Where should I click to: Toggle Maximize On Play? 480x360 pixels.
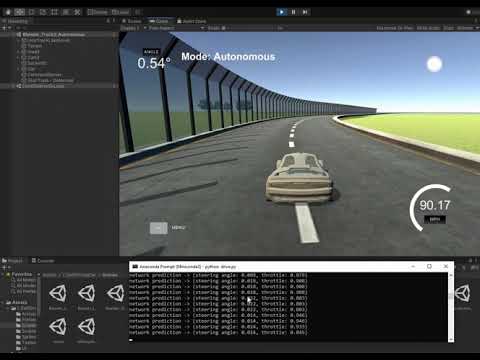click(395, 28)
